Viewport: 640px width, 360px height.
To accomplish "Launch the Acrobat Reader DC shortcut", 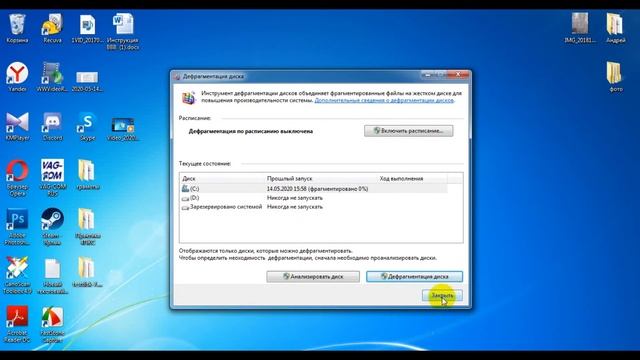I will pos(17,324).
